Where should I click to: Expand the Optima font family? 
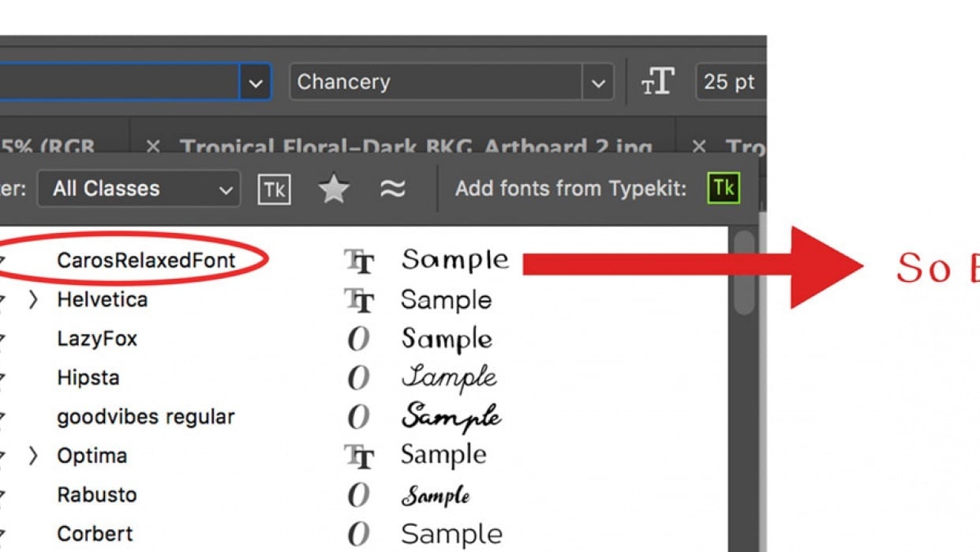(32, 456)
